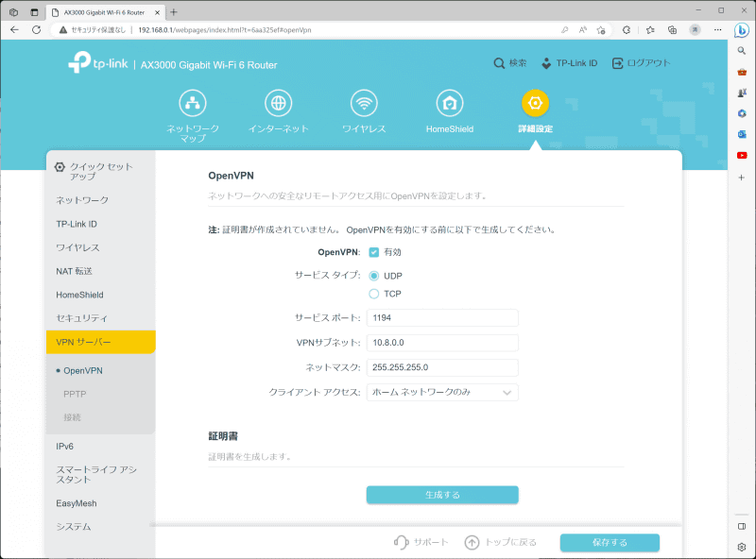The height and width of the screenshot is (559, 756).
Task: Open Copilot in the Edge sidebar
Action: [x=743, y=29]
